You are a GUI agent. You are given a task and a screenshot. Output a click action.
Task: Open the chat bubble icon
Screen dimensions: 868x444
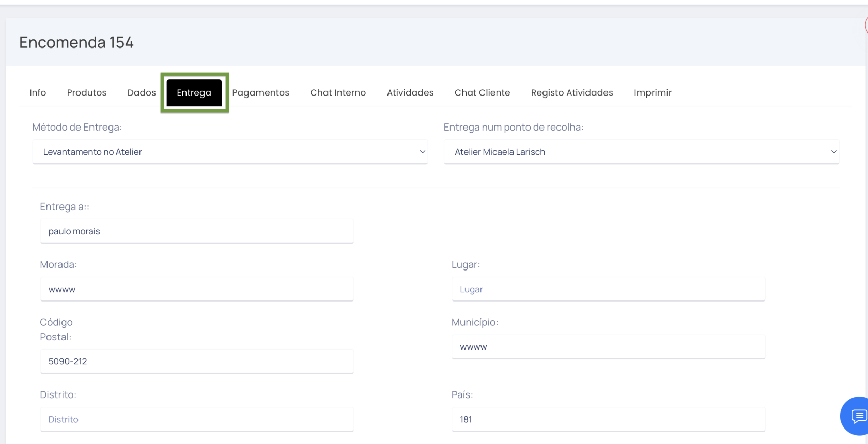click(x=858, y=416)
